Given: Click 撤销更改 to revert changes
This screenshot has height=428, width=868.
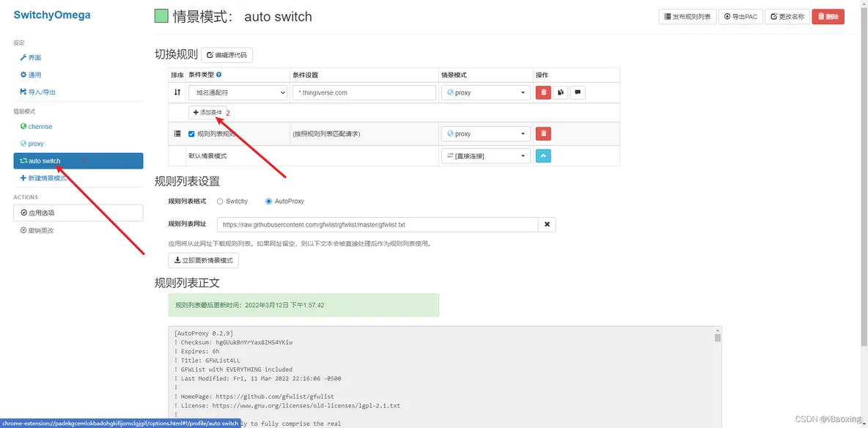Looking at the screenshot, I should tap(37, 230).
